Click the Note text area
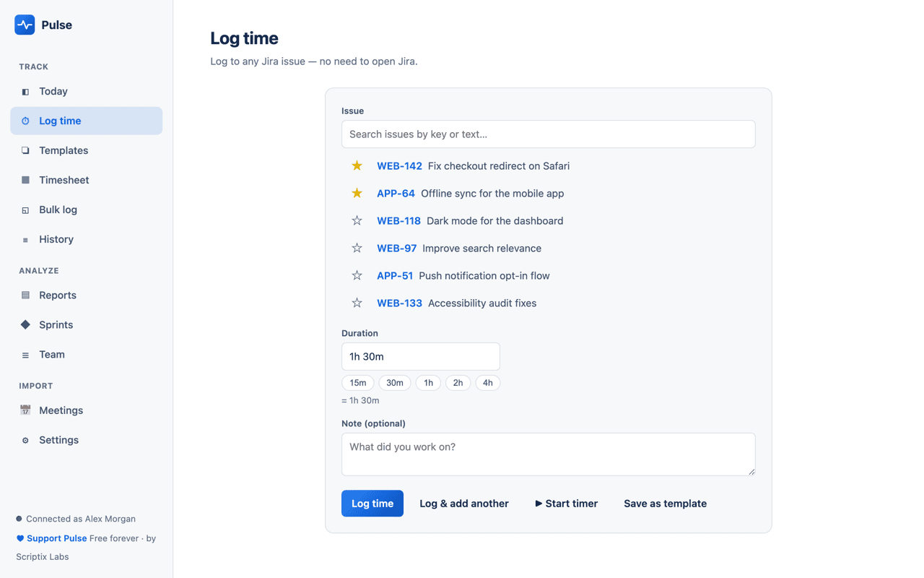The height and width of the screenshot is (578, 924). (x=549, y=454)
